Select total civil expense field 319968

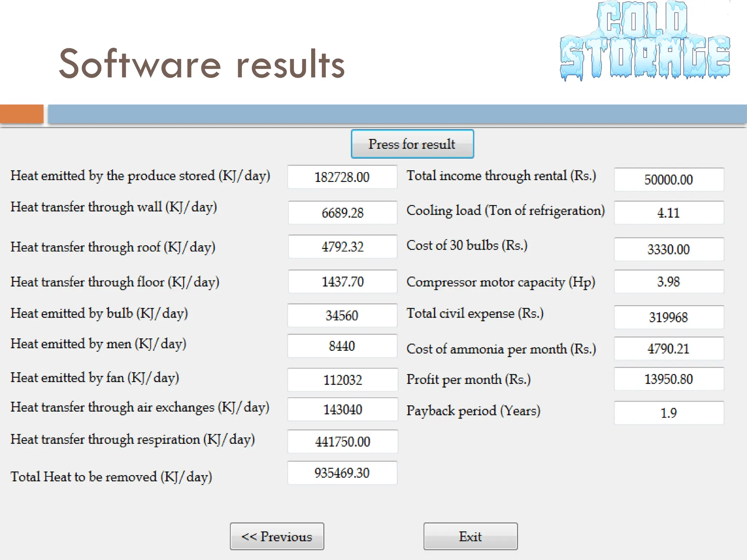point(669,317)
